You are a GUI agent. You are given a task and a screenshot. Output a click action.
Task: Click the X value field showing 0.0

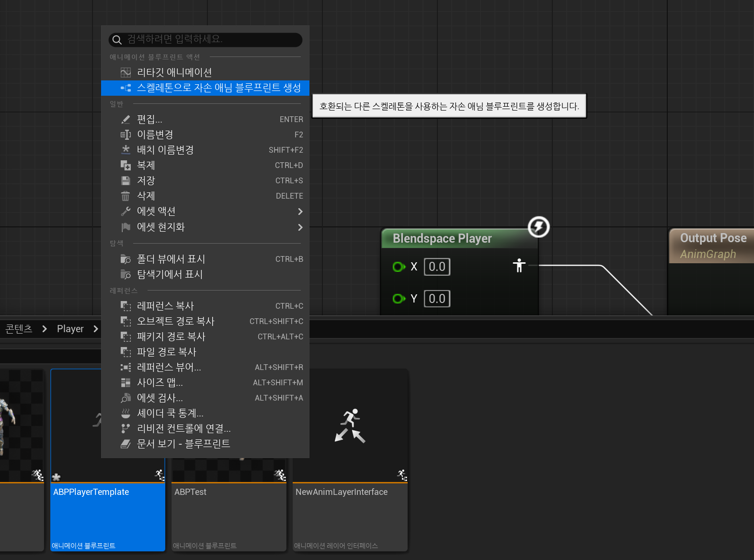437,267
